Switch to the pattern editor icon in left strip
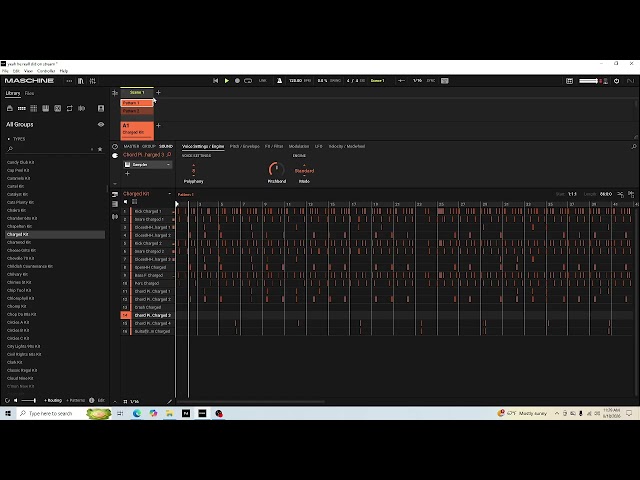The height and width of the screenshot is (480, 640). coord(115,194)
